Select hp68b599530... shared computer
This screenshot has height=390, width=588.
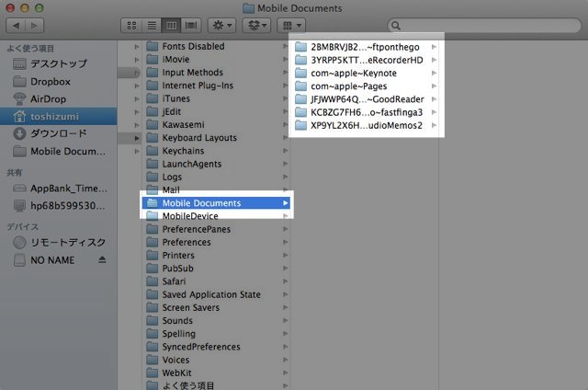[59, 206]
